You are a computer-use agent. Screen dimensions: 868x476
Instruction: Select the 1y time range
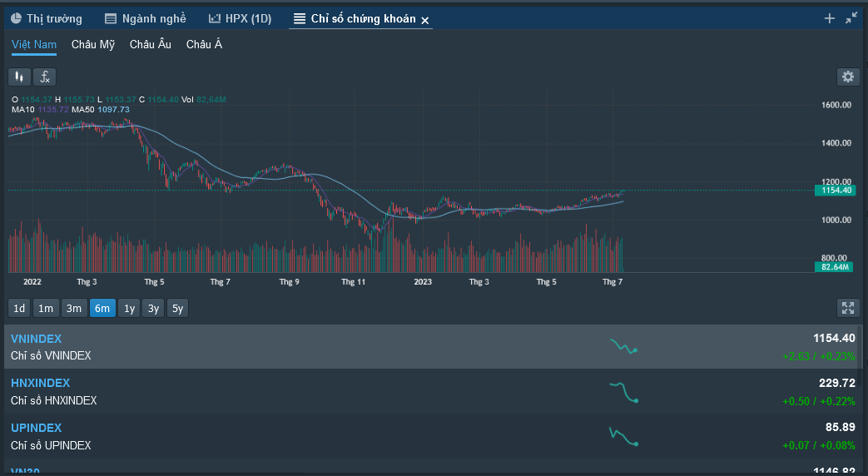[129, 308]
